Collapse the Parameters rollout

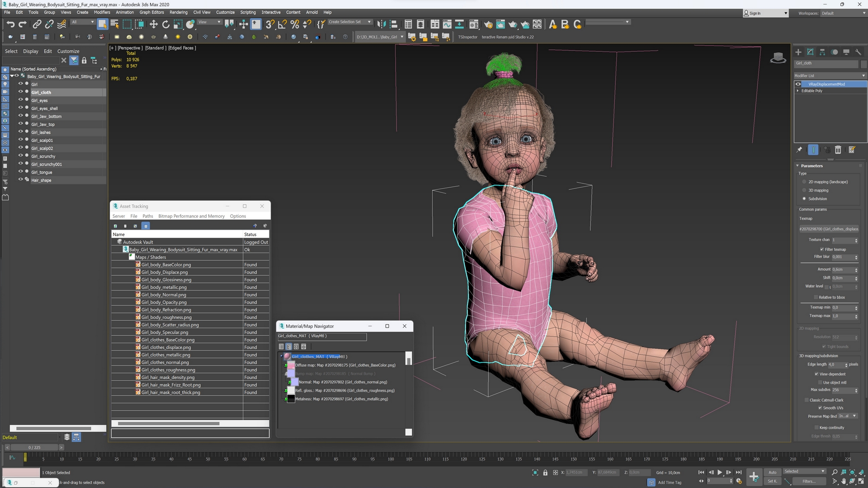click(x=797, y=166)
